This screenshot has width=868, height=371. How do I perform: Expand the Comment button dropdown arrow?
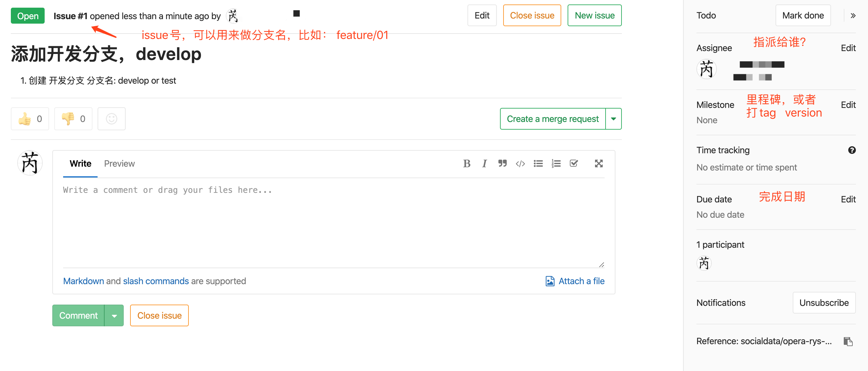(x=114, y=316)
